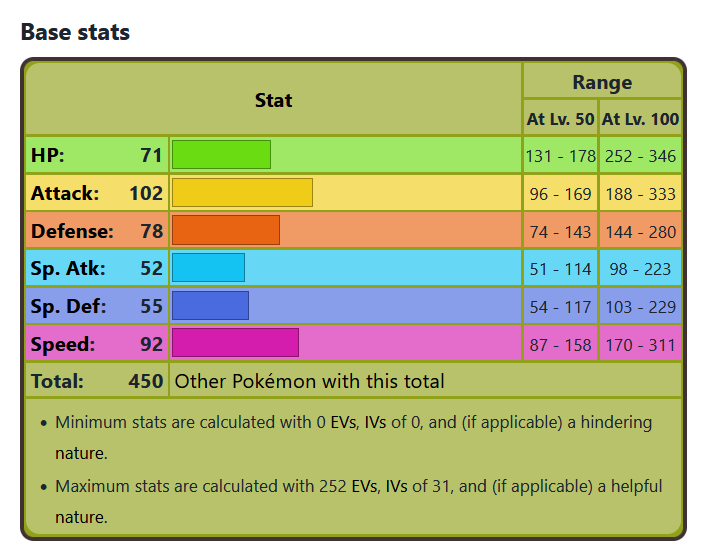Click "IVs" link in maximum stats note

tap(396, 487)
